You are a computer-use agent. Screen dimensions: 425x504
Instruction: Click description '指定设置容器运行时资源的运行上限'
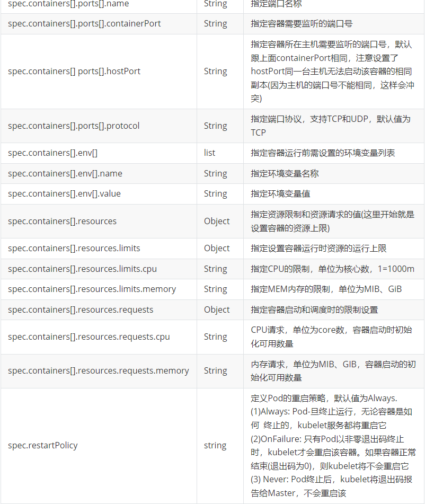click(318, 248)
